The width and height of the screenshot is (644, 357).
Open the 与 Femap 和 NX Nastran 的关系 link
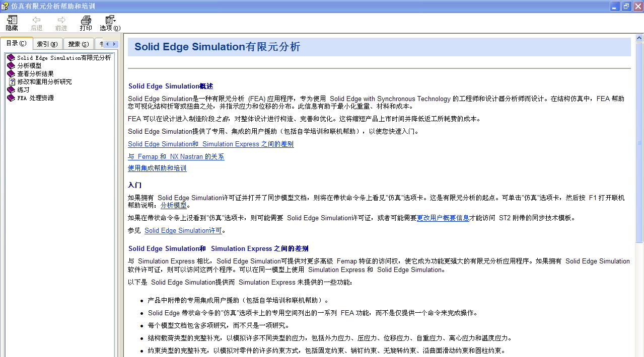point(176,157)
